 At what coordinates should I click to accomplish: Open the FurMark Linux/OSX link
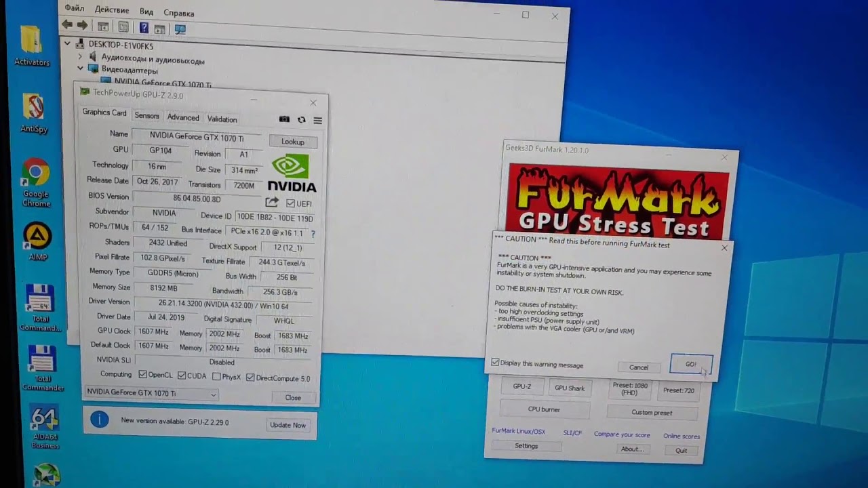click(x=518, y=431)
